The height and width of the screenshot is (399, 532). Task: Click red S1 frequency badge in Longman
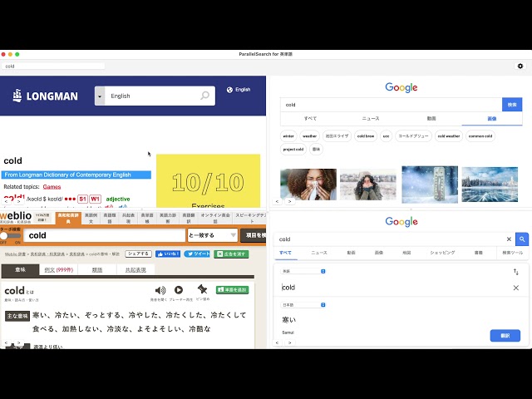(82, 199)
